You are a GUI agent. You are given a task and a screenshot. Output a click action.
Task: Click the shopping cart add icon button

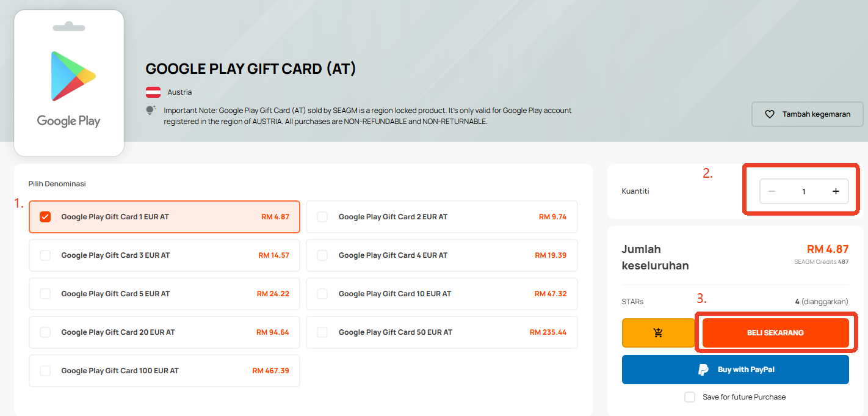[x=658, y=333]
